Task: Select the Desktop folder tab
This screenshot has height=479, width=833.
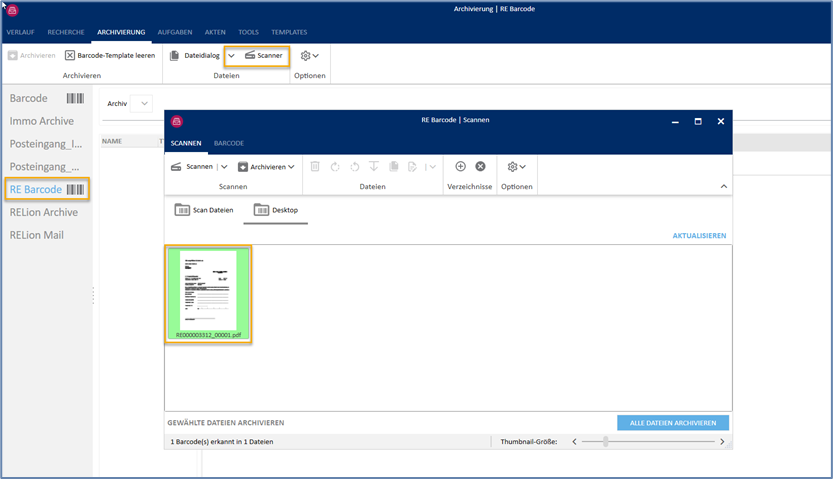Action: (x=276, y=210)
